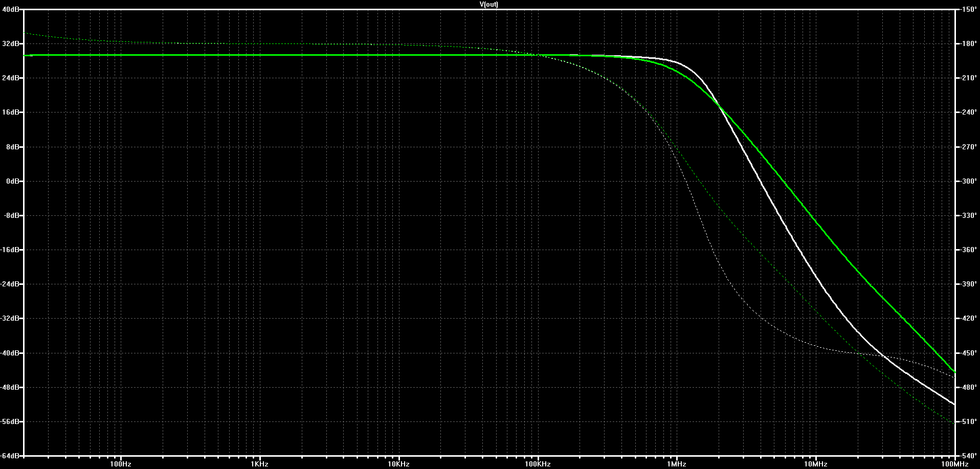The height and width of the screenshot is (469, 980).
Task: Select the -56dB magnitude axis label
Action: click(x=10, y=421)
